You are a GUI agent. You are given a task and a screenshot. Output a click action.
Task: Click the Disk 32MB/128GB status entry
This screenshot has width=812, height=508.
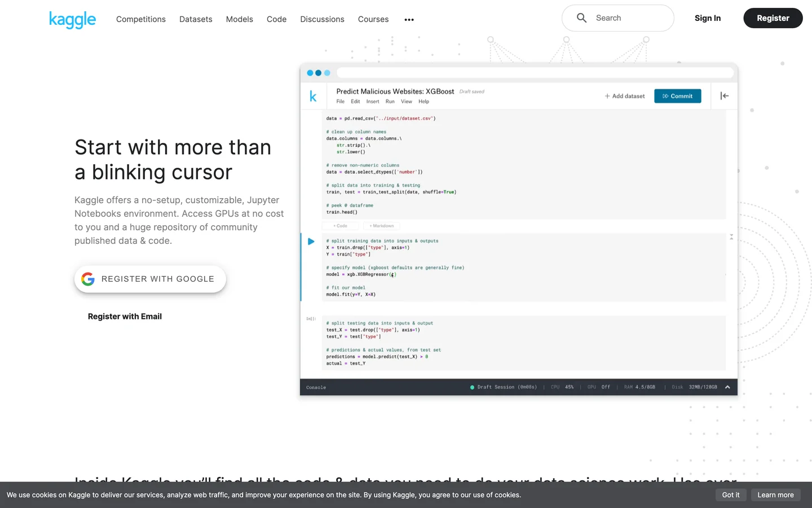[695, 387]
